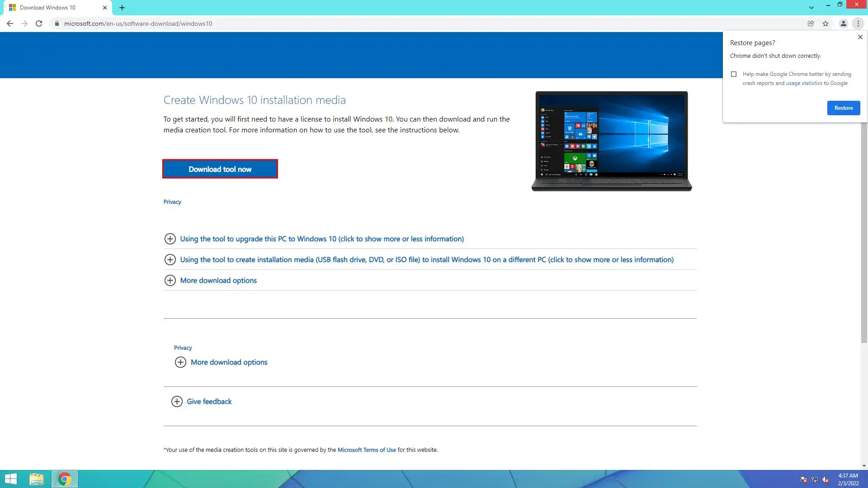Bookmark this page with star icon
The width and height of the screenshot is (868, 488).
pyautogui.click(x=826, y=23)
